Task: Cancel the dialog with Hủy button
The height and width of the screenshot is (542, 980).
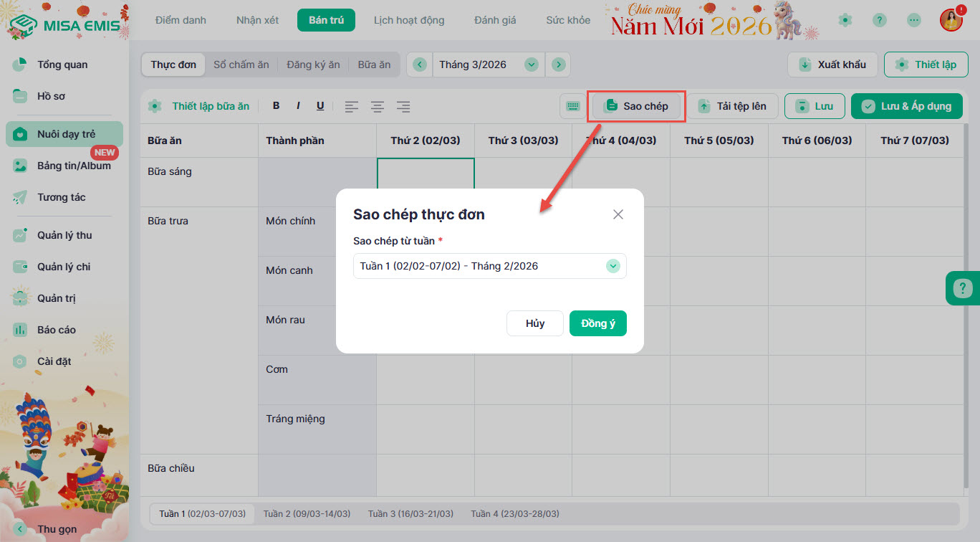Action: [x=535, y=323]
